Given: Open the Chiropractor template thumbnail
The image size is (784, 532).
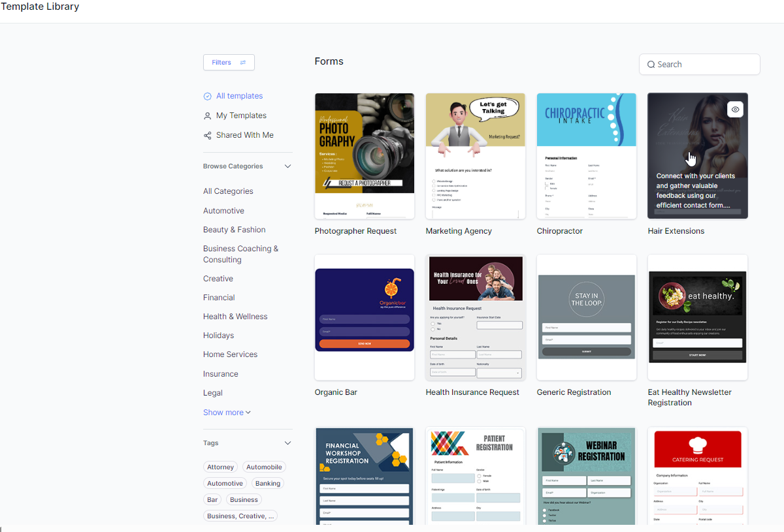Looking at the screenshot, I should pyautogui.click(x=587, y=156).
